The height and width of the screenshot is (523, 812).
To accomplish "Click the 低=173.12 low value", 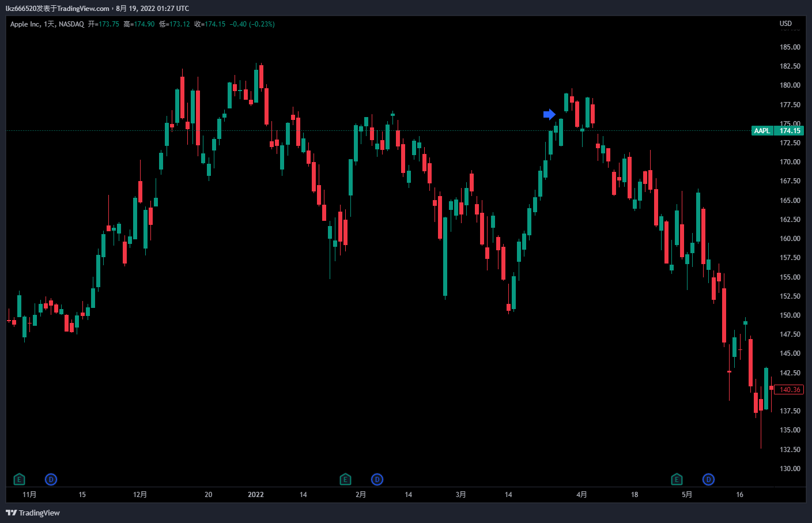I will [175, 24].
